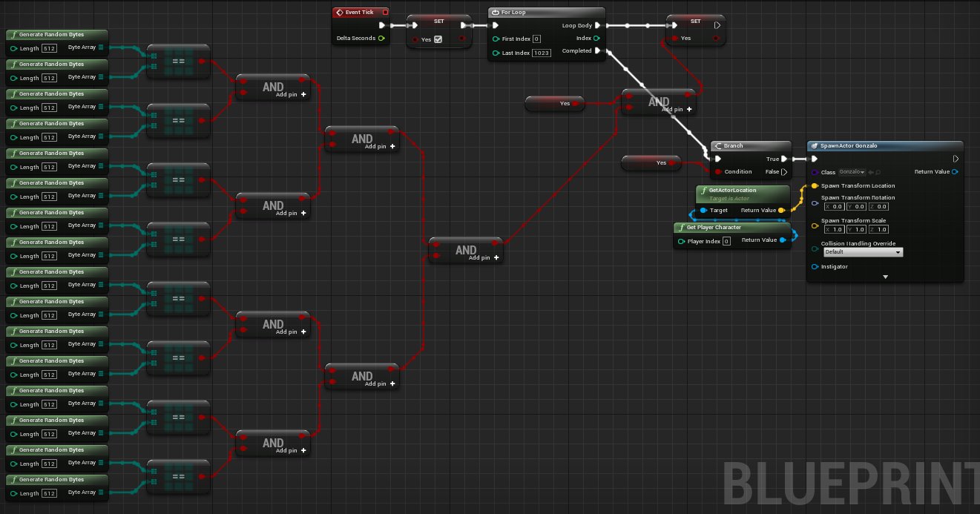This screenshot has height=514, width=980.
Task: Click Add pin on the AND node wired to Yes variable
Action: coord(677,109)
